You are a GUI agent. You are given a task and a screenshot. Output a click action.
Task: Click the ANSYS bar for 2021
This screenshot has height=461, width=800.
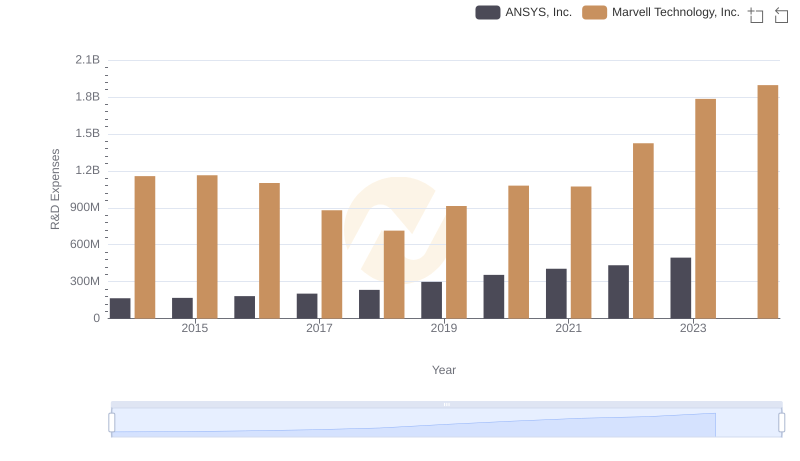pyautogui.click(x=556, y=294)
